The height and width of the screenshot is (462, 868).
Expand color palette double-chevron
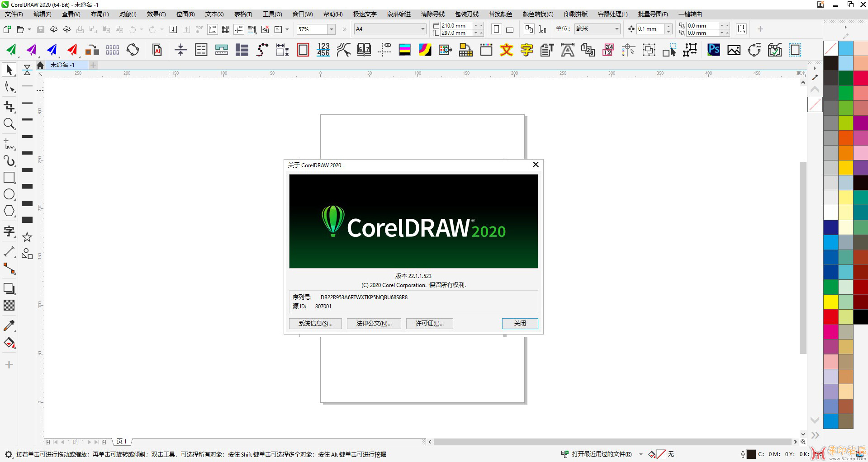tap(815, 435)
